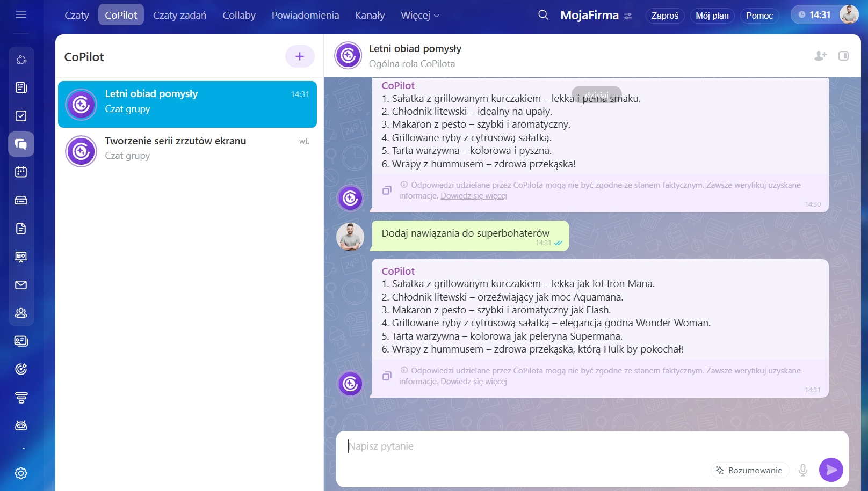
Task: Open the hamburger menu in top-left
Action: click(21, 14)
